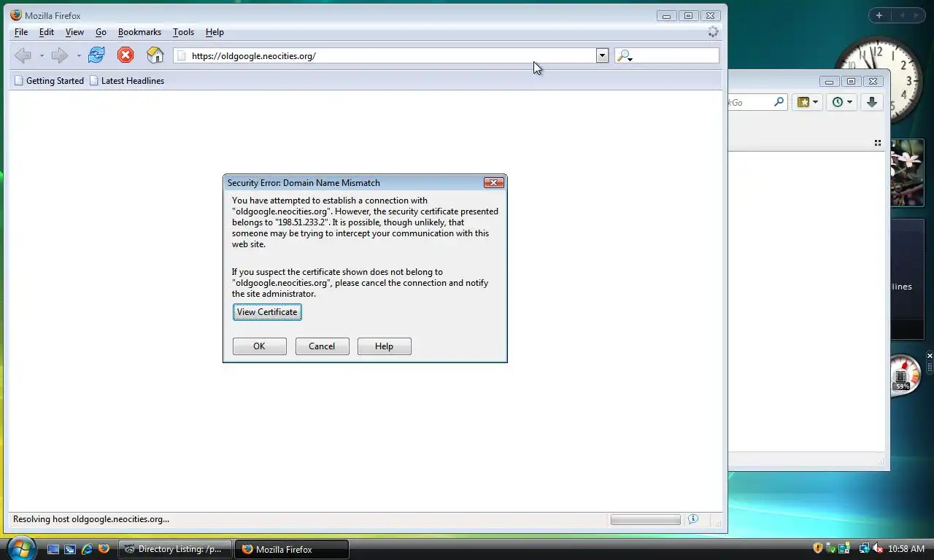Open the bookmarks star dropdown arrow in background window
934x560 pixels.
coord(815,103)
